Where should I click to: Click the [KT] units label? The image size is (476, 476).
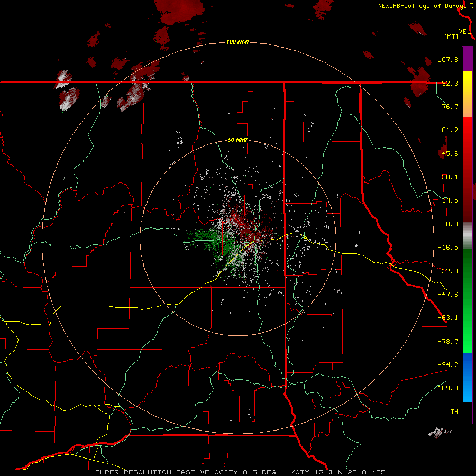[x=452, y=37]
